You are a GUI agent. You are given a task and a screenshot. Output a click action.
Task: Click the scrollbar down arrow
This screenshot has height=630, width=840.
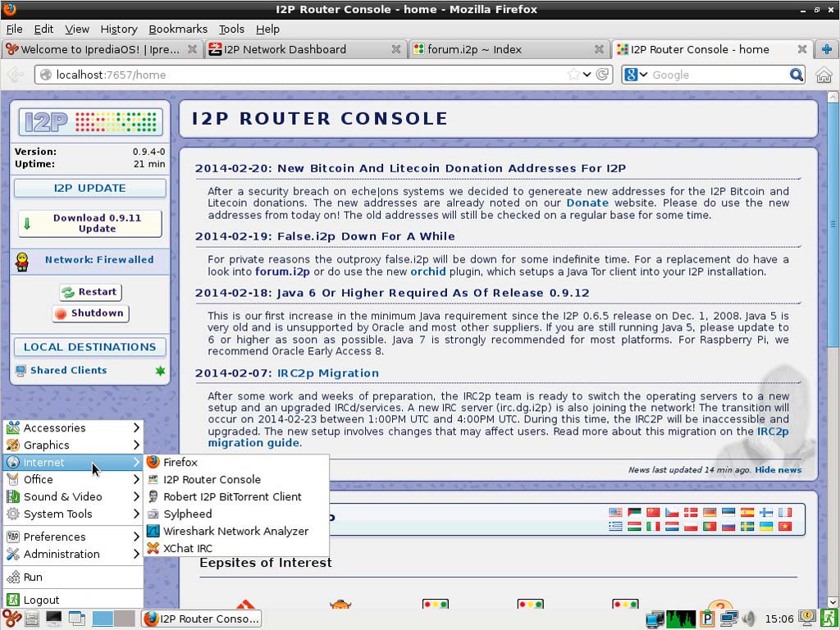(x=833, y=602)
